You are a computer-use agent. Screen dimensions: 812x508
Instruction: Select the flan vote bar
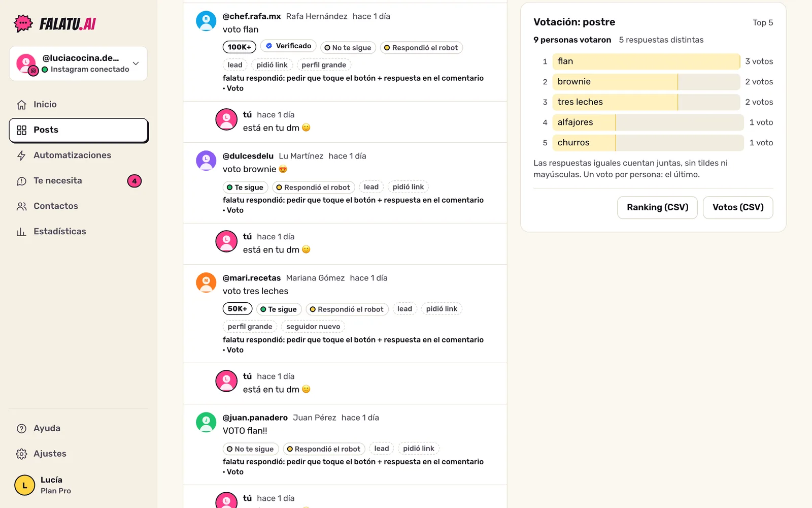646,61
